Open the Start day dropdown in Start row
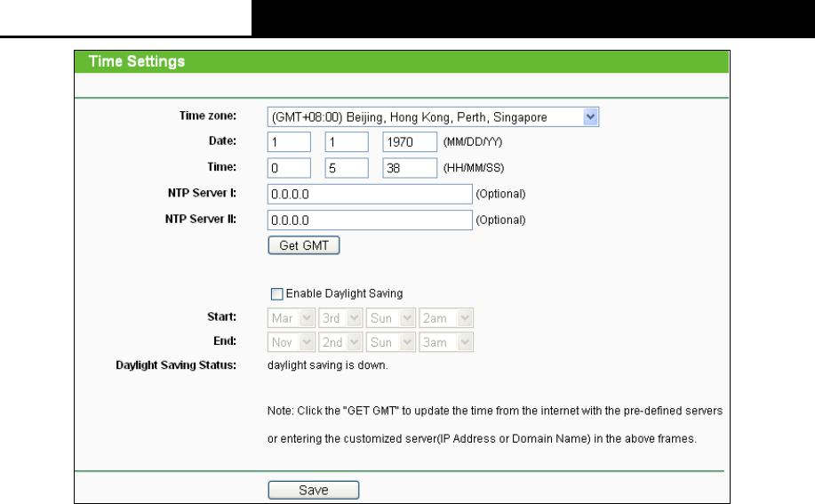815x504 pixels. 391,318
